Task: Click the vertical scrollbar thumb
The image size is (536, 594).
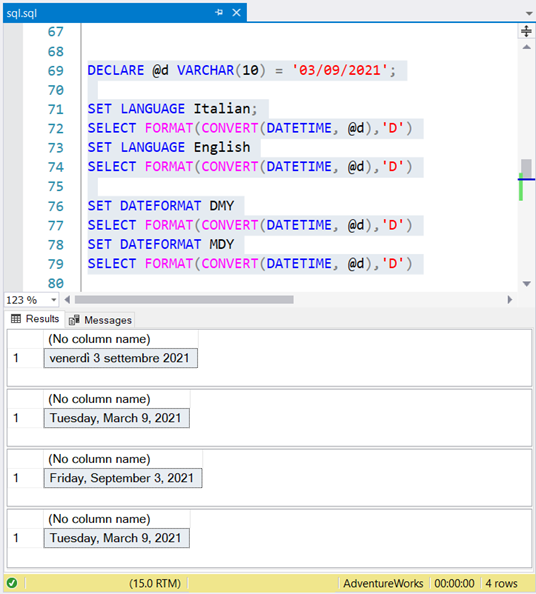Action: 526,168
